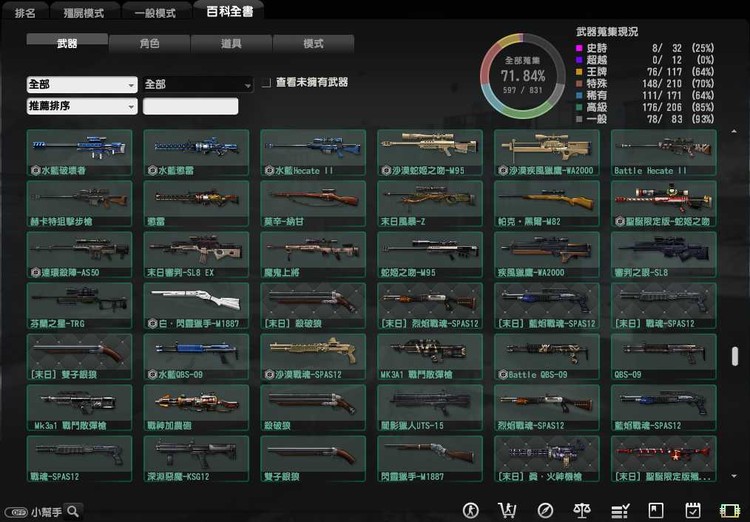The height and width of the screenshot is (522, 750).
Task: Click the bookmark page icon
Action: 656,511
